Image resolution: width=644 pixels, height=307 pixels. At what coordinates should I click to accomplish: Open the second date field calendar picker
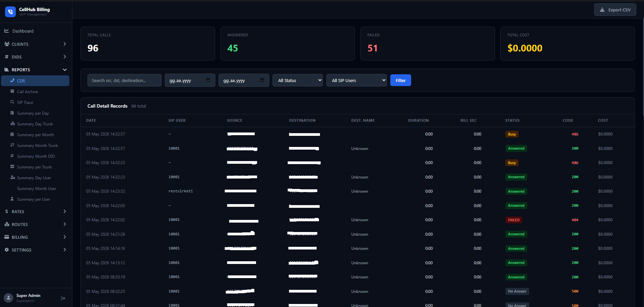[x=262, y=80]
